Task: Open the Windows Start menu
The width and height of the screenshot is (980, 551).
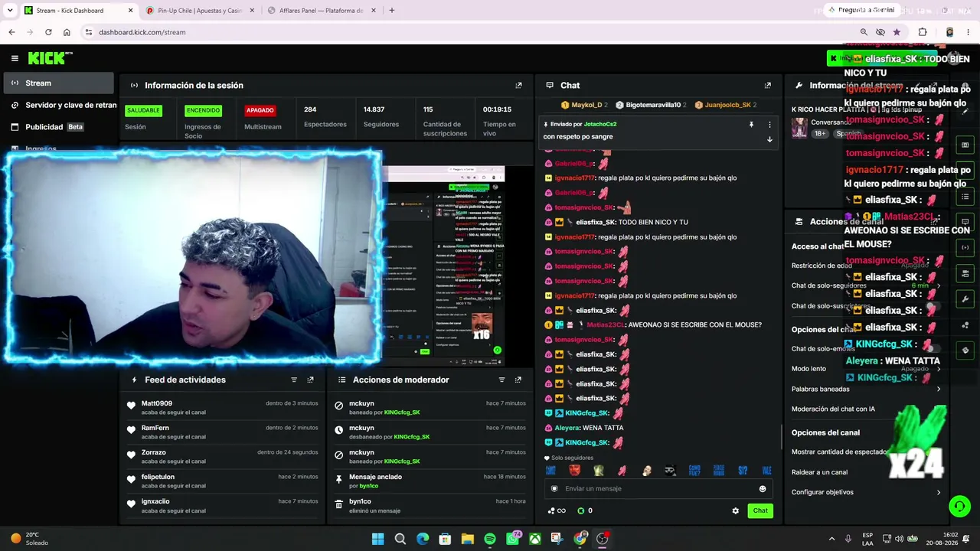Action: (x=378, y=539)
